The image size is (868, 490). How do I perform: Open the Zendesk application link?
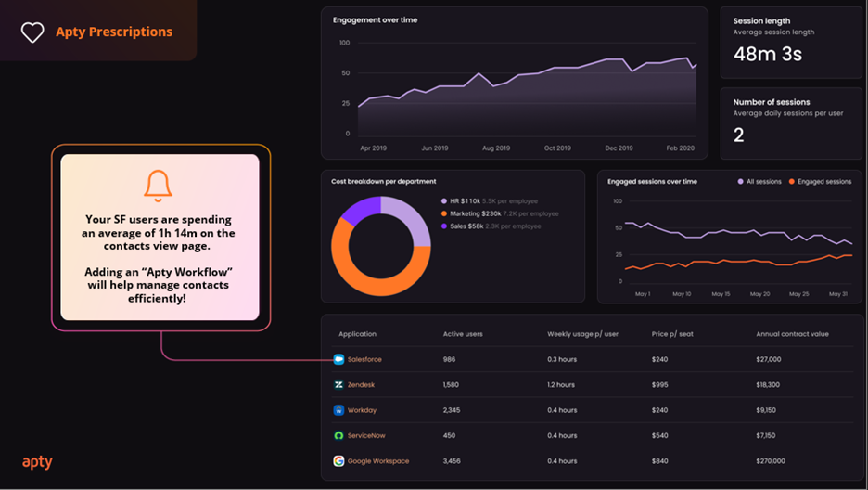click(361, 385)
